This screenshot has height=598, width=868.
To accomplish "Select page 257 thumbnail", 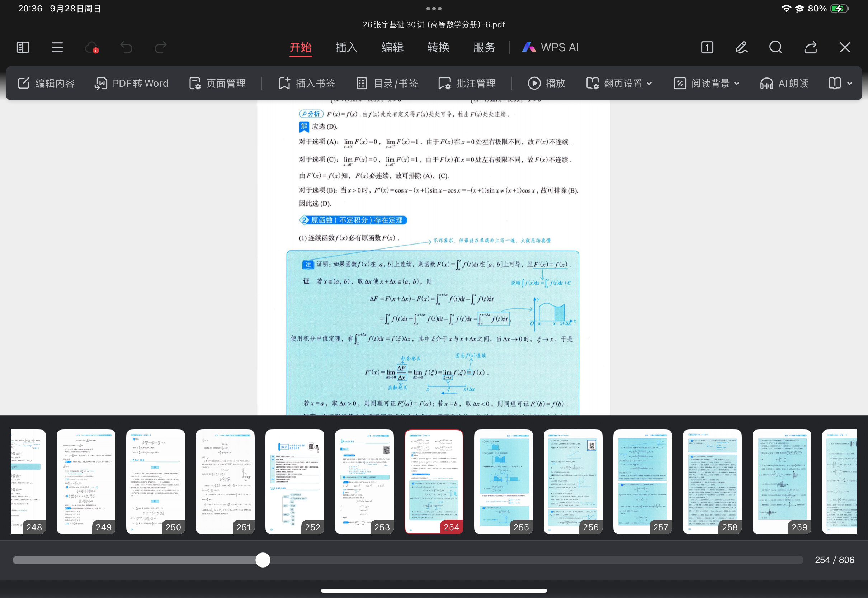I will tap(642, 482).
